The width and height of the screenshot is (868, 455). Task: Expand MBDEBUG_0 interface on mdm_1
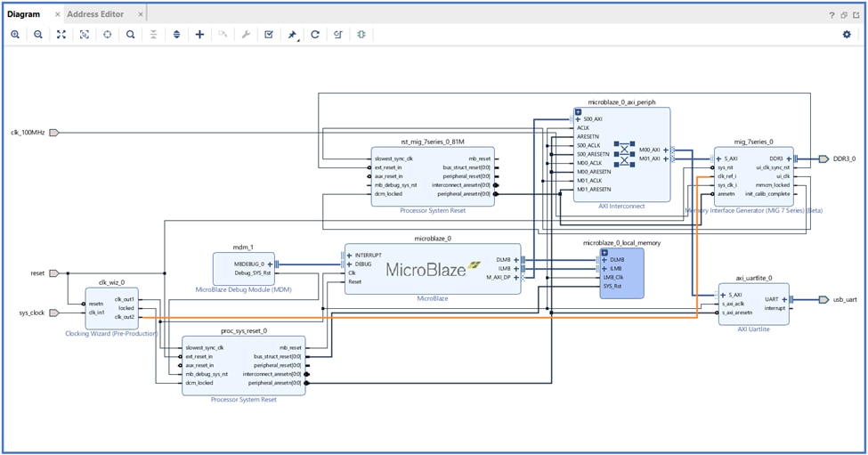[270, 264]
